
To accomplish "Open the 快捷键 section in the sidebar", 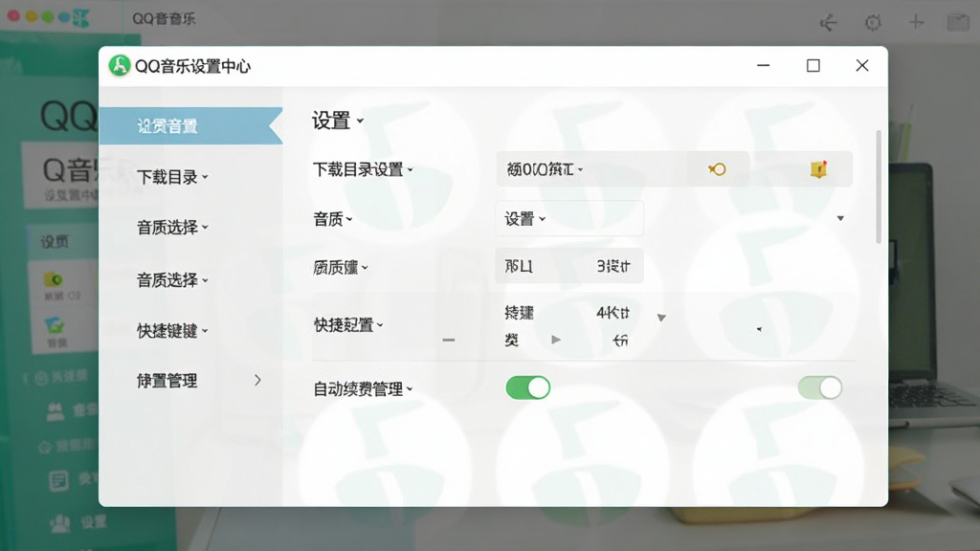I will pos(172,330).
